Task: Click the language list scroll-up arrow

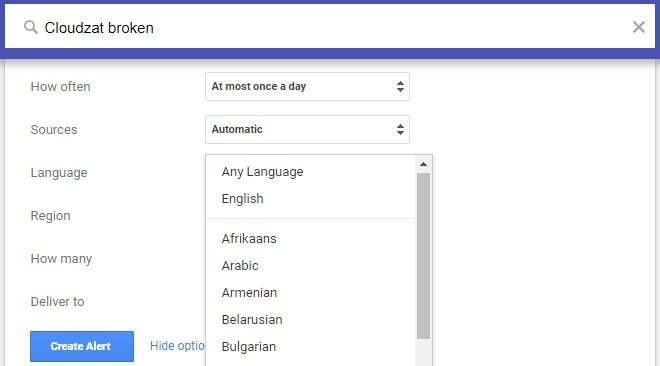Action: click(x=423, y=164)
